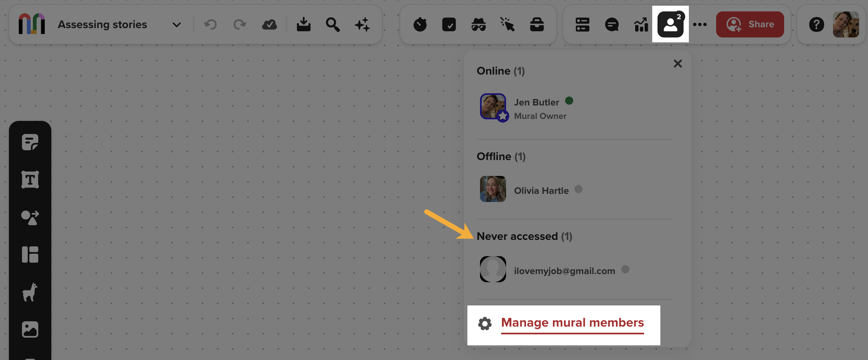The width and height of the screenshot is (868, 360).
Task: Open the AI sparkles tool
Action: point(362,24)
